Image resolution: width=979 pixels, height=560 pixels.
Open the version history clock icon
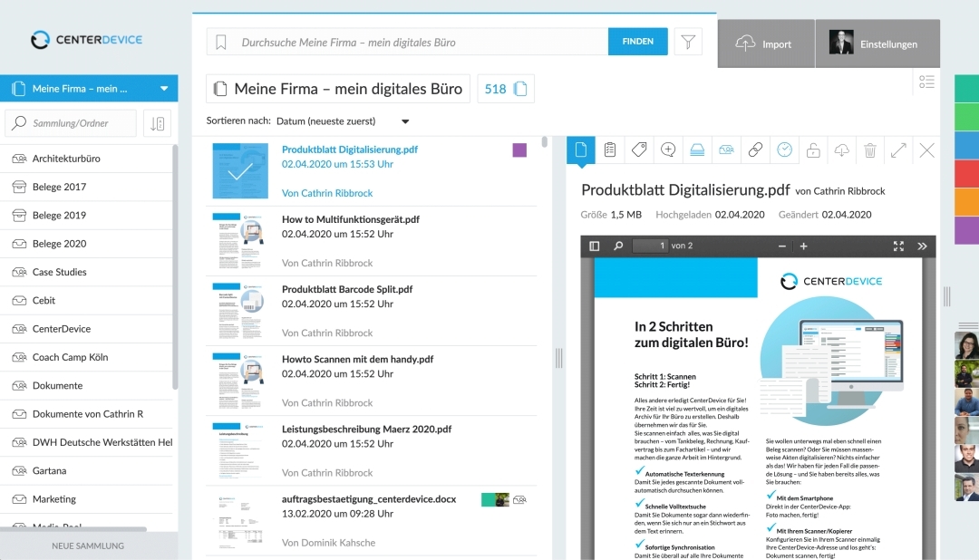(x=784, y=150)
